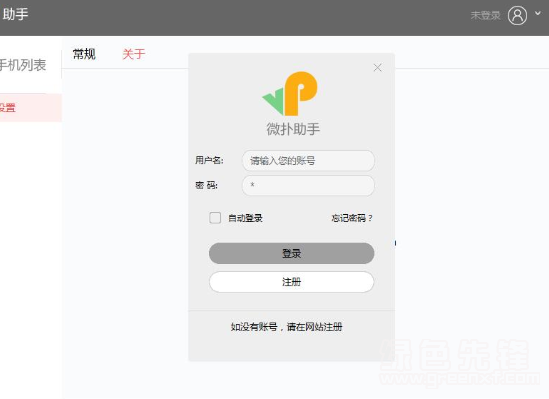Open the 手机列表 sidebar item
The image size is (549, 399).
23,65
